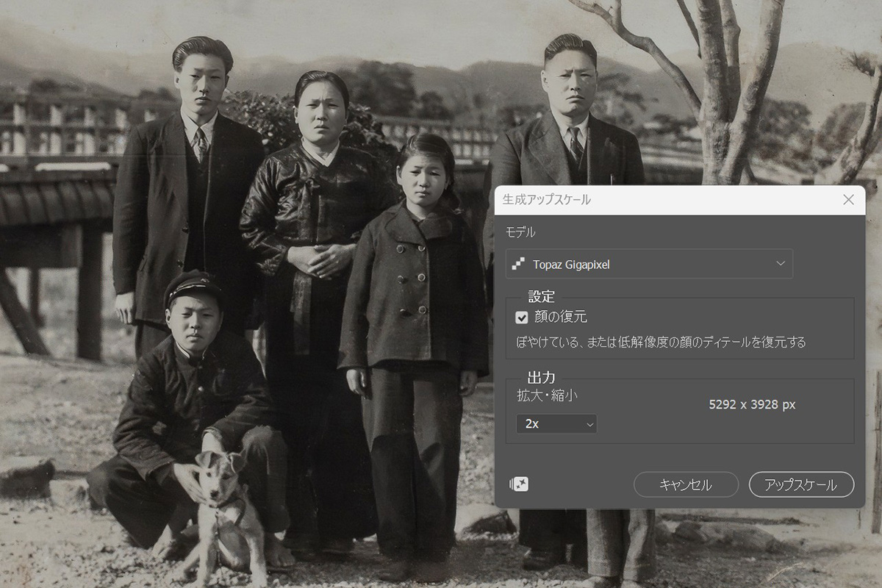This screenshot has height=588, width=882.
Task: Click the face restoration description text
Action: (660, 342)
